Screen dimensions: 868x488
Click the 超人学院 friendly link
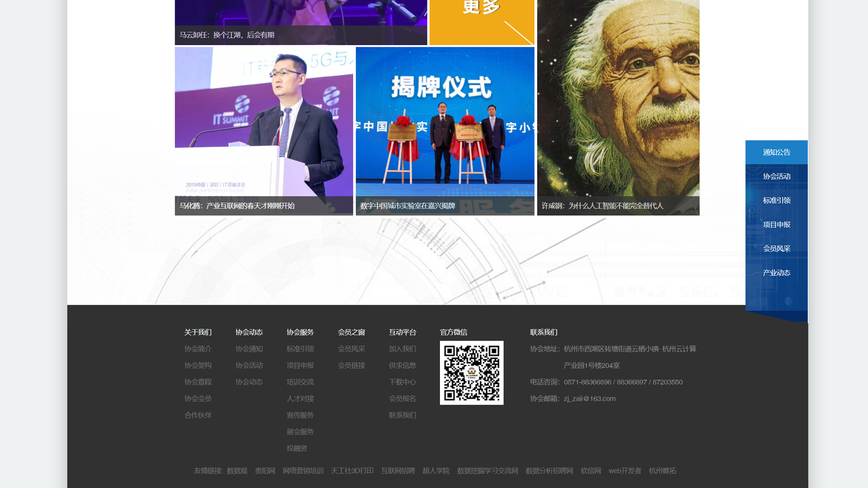[x=436, y=471]
